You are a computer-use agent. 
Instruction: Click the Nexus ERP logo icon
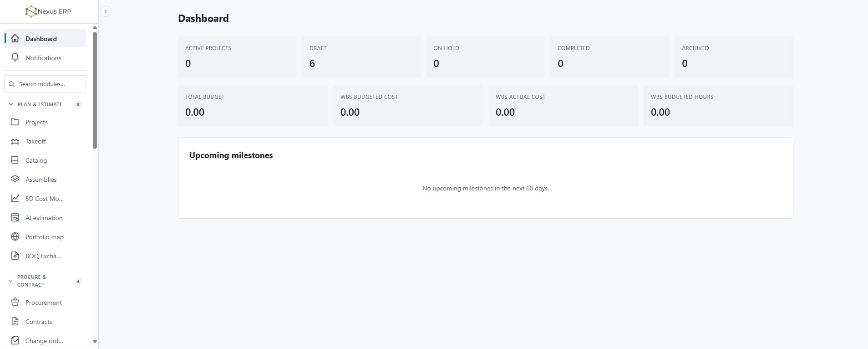coord(30,11)
